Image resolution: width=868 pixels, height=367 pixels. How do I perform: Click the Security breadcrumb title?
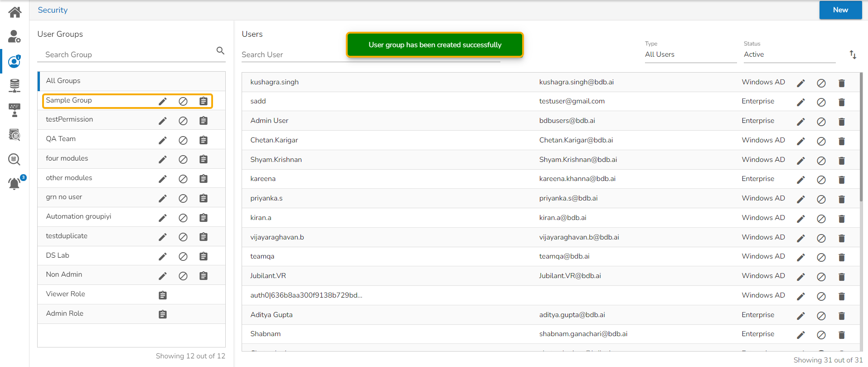pos(53,10)
